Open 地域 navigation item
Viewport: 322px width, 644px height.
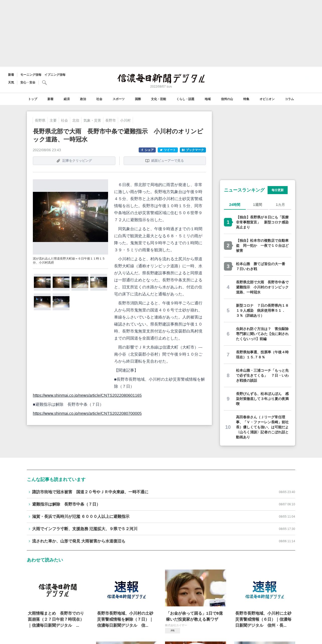point(208,99)
